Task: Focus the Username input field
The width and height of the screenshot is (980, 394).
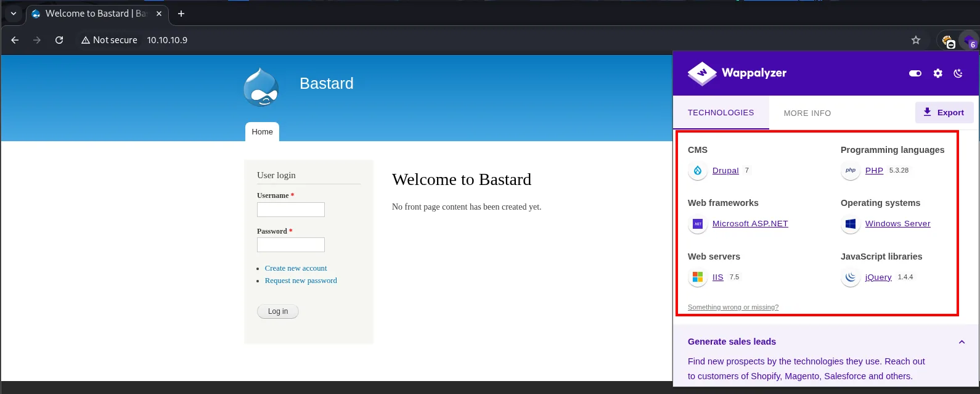Action: (291, 210)
